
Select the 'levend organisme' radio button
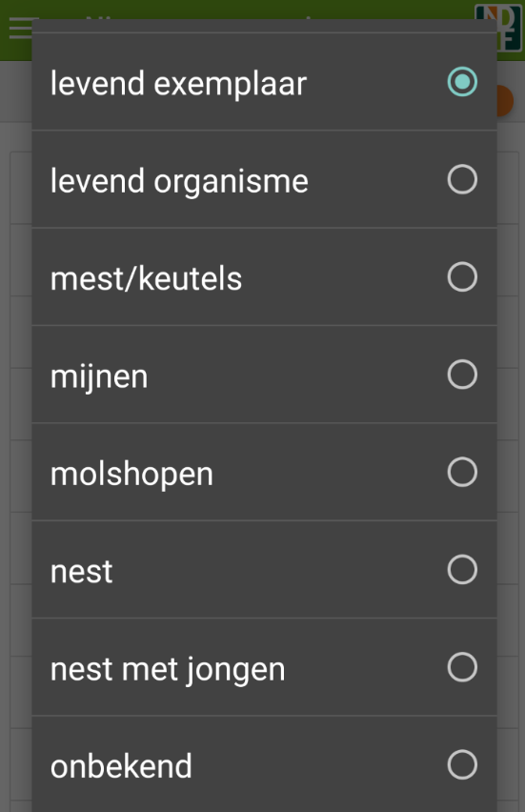click(462, 179)
